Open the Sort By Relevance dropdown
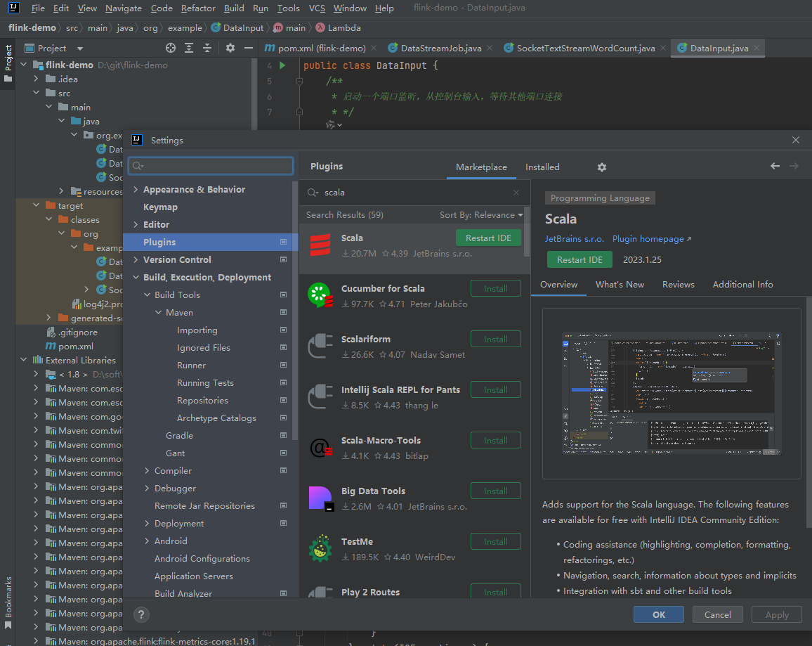 tap(481, 215)
